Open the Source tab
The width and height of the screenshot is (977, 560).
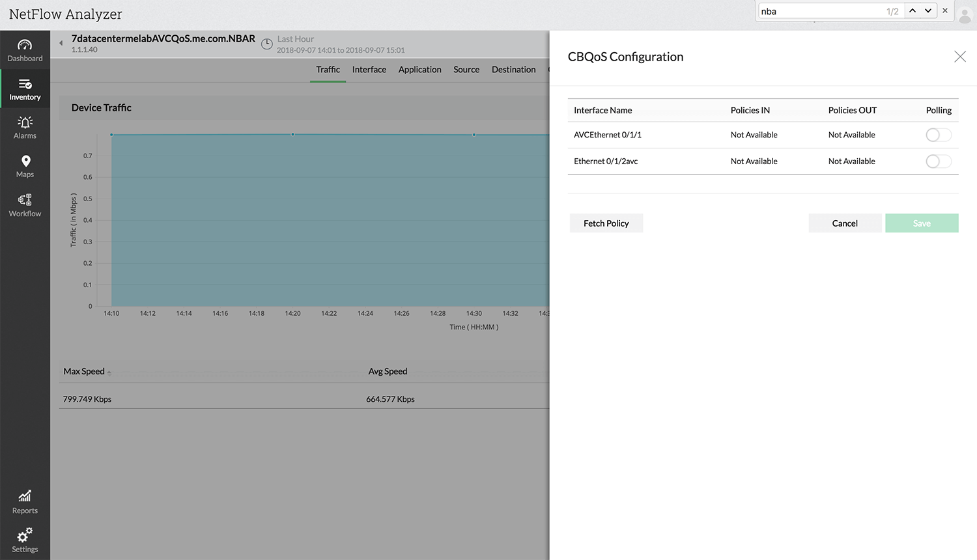tap(466, 69)
